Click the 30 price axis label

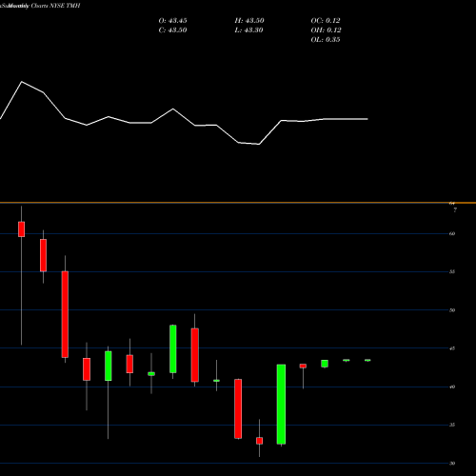[x=452, y=464]
